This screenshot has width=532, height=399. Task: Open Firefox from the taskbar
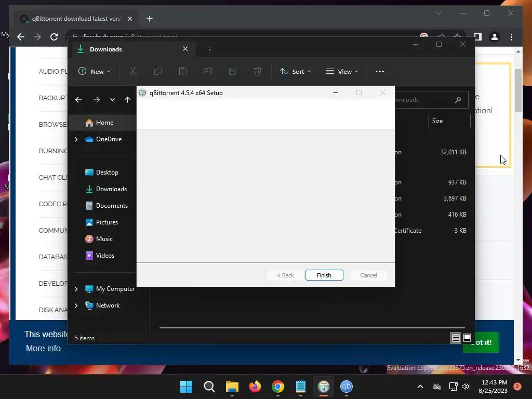[x=255, y=387]
